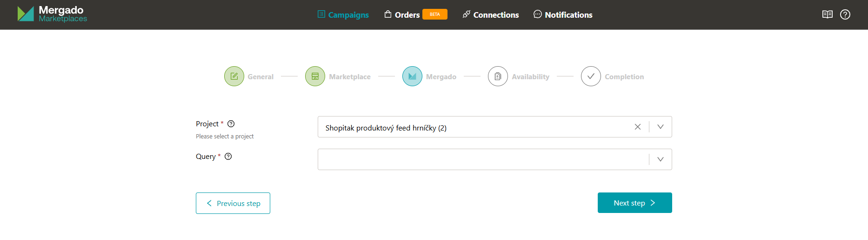Viewport: 868px width, 240px height.
Task: Clear the selected project with X
Action: click(x=638, y=127)
